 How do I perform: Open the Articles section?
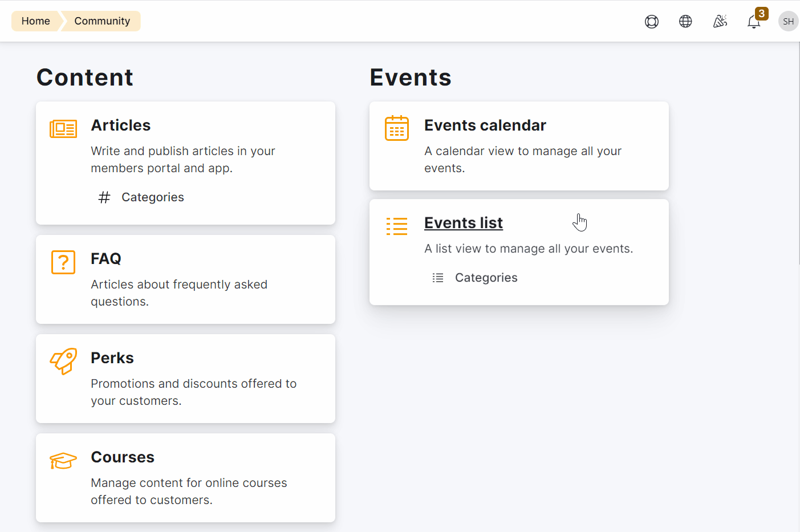coord(121,125)
